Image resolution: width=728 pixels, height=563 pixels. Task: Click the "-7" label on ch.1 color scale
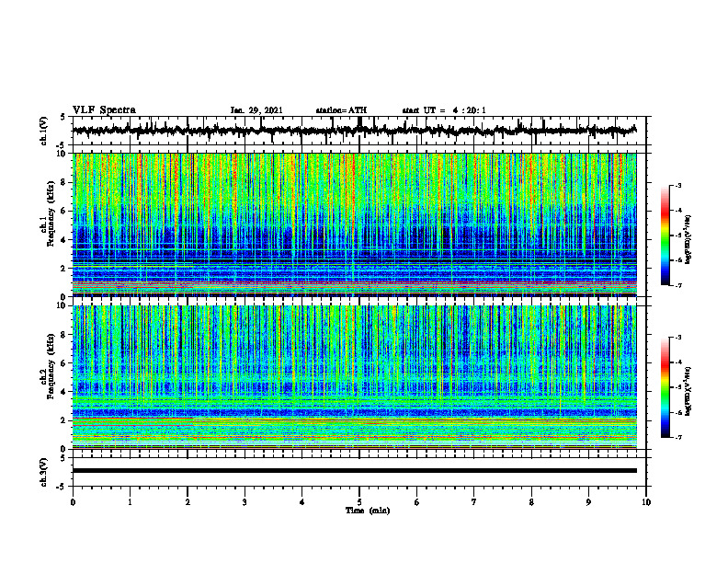pos(677,285)
